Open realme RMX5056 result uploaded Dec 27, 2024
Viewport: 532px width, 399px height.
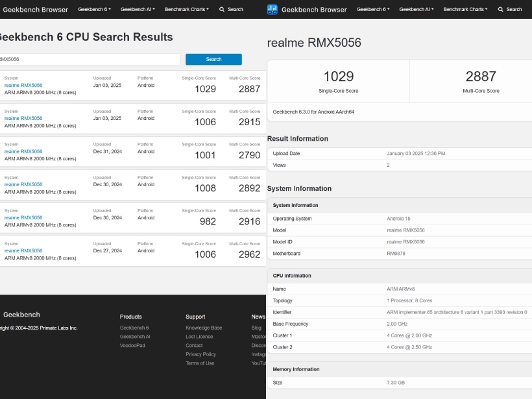pyautogui.click(x=23, y=250)
